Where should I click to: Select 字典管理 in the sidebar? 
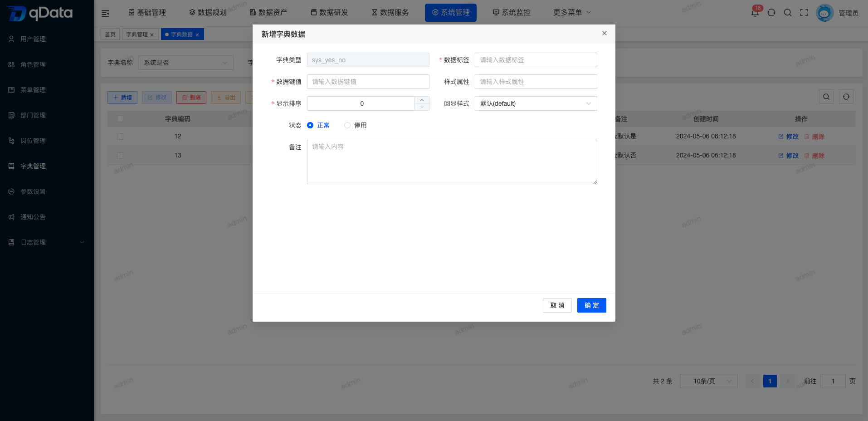tap(47, 166)
